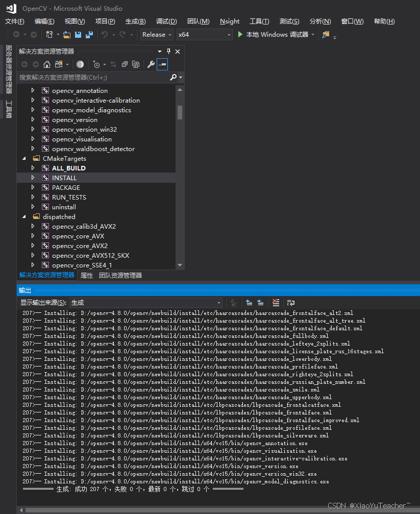Click the home icon in Solution Explorer toolbar
Screen dimensions: 420x514
pos(47,64)
